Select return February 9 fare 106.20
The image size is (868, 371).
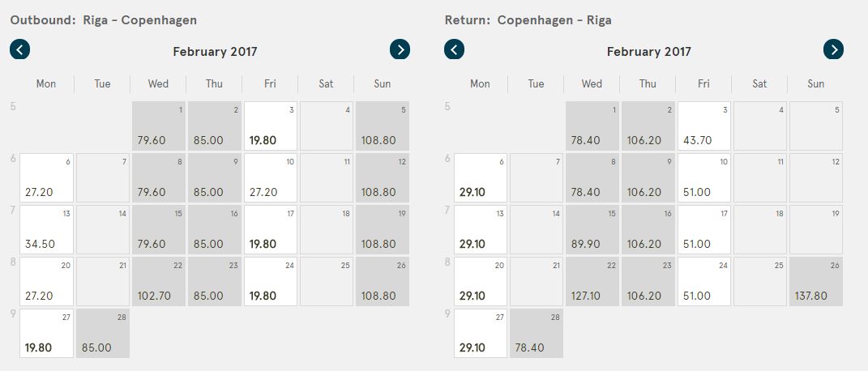click(648, 178)
